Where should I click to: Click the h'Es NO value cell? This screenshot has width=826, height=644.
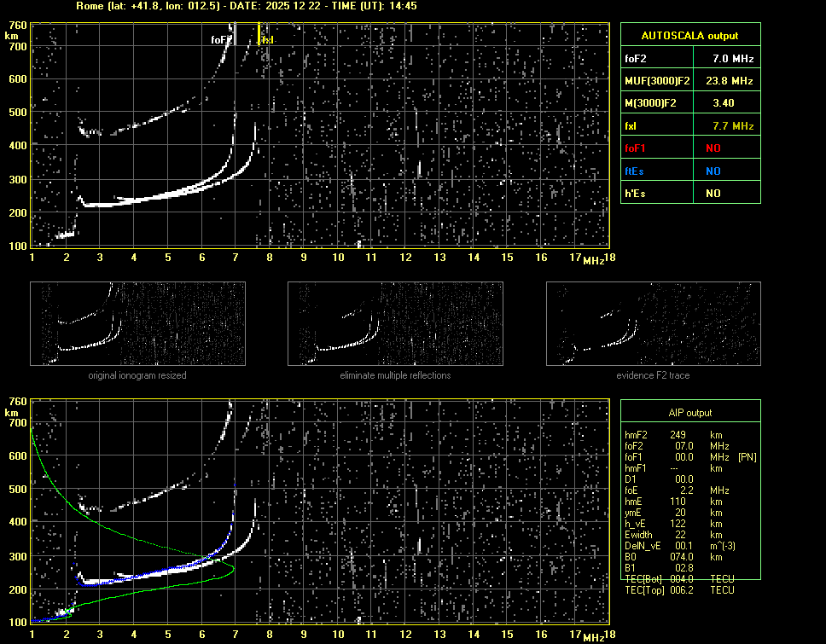pos(713,194)
